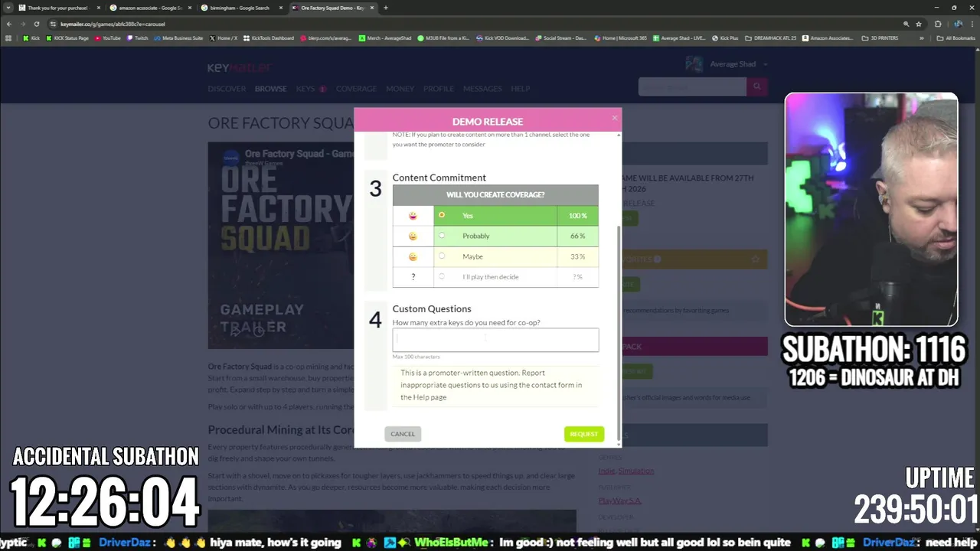Viewport: 980px width, 551px height.
Task: Open the Browse menu in Keymailer
Action: click(x=271, y=89)
